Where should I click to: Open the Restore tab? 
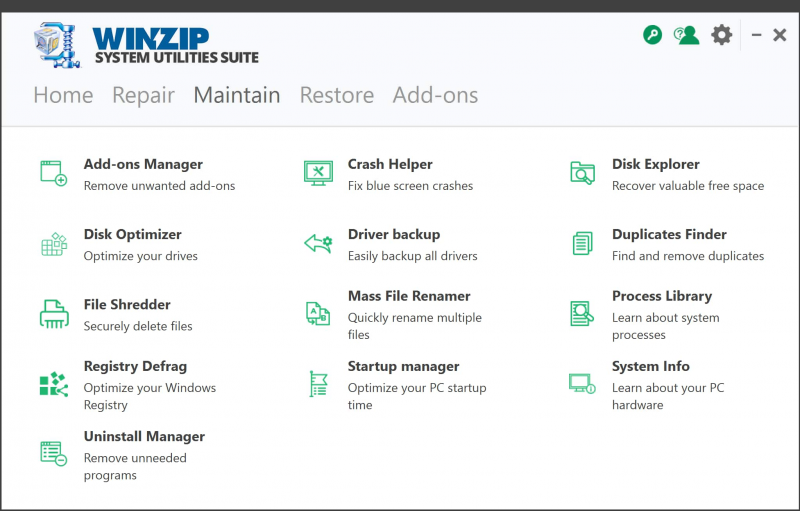click(x=337, y=95)
